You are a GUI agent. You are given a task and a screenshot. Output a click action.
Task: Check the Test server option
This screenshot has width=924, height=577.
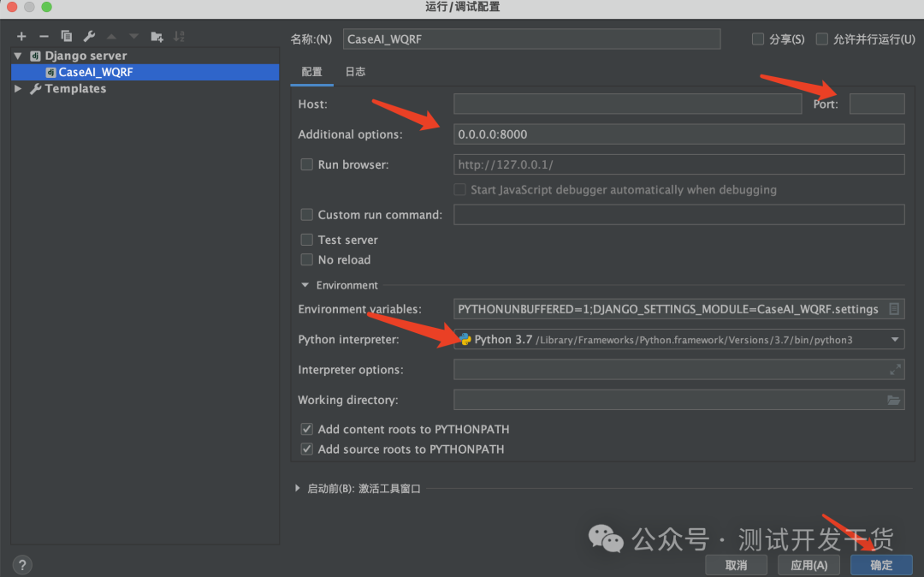click(x=306, y=240)
